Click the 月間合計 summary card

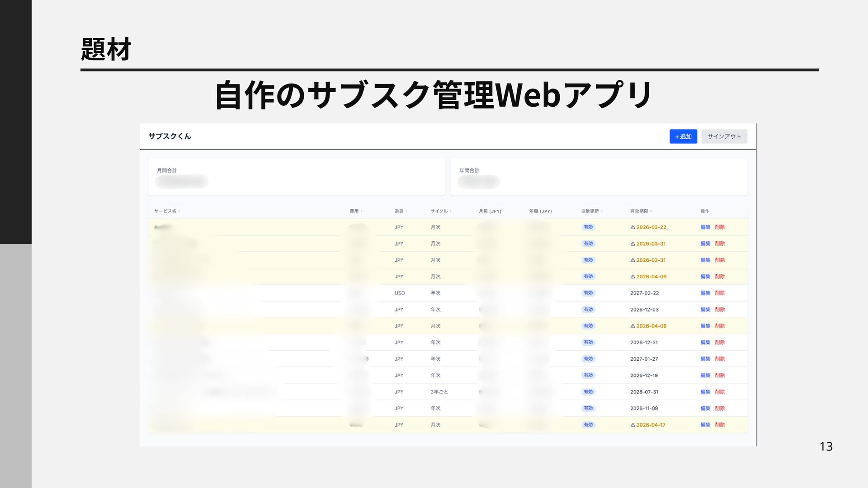[296, 177]
